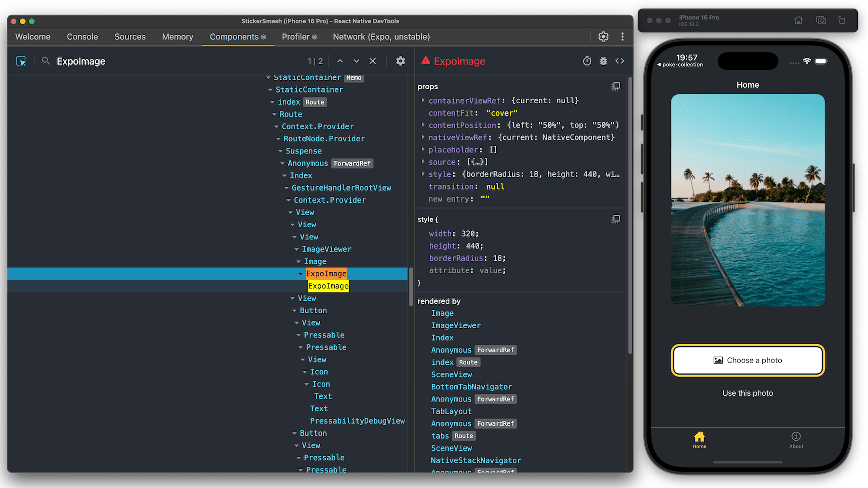868x488 pixels.
Task: Select the Home tab in the app
Action: coord(699,440)
